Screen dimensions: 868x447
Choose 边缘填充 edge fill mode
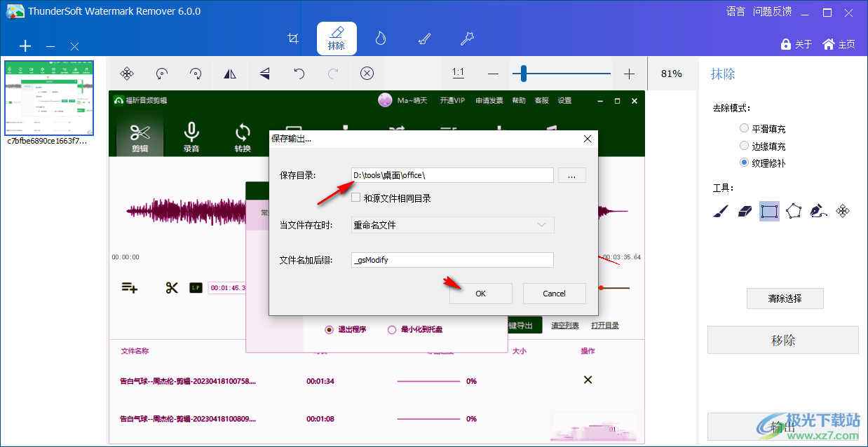click(762, 146)
